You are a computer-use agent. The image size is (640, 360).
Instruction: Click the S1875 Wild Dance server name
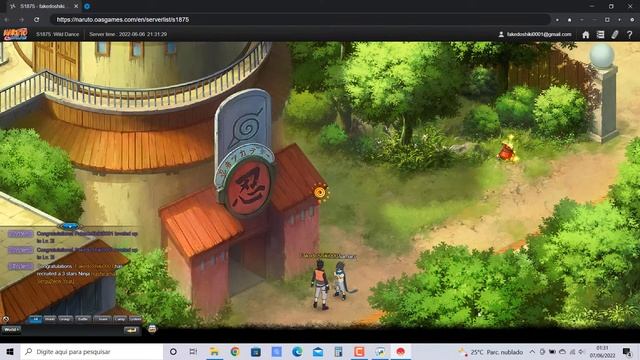58,35
